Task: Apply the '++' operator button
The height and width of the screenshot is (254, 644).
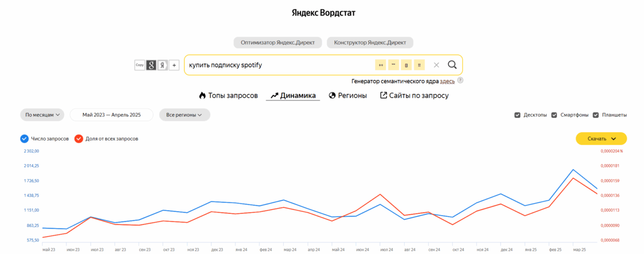Action: coord(381,65)
